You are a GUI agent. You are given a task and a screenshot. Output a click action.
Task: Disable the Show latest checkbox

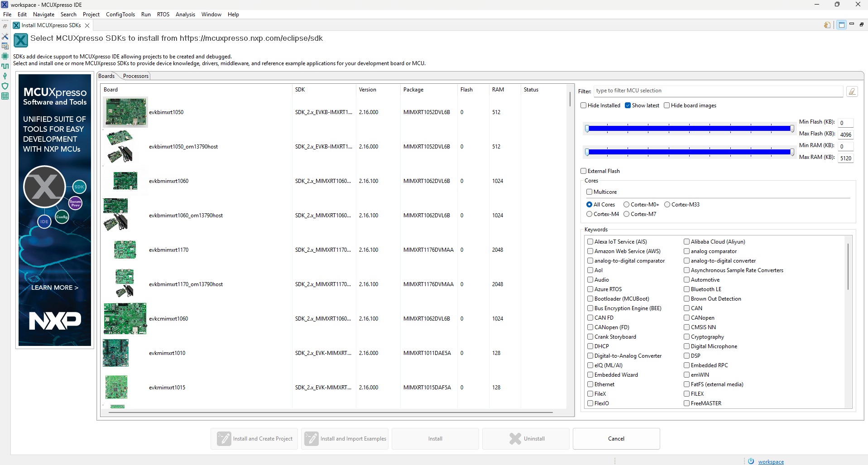pyautogui.click(x=628, y=105)
